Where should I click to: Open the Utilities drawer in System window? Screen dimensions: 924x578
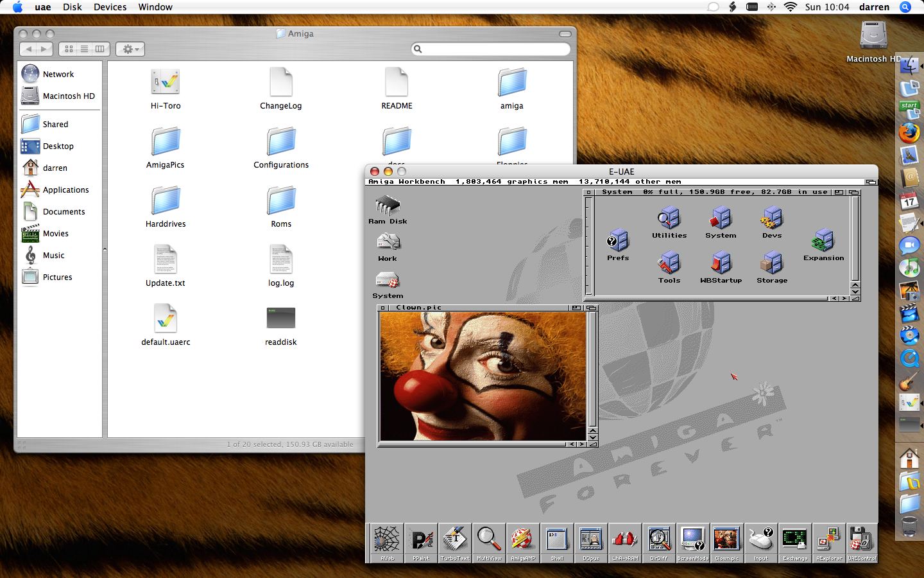pos(669,222)
